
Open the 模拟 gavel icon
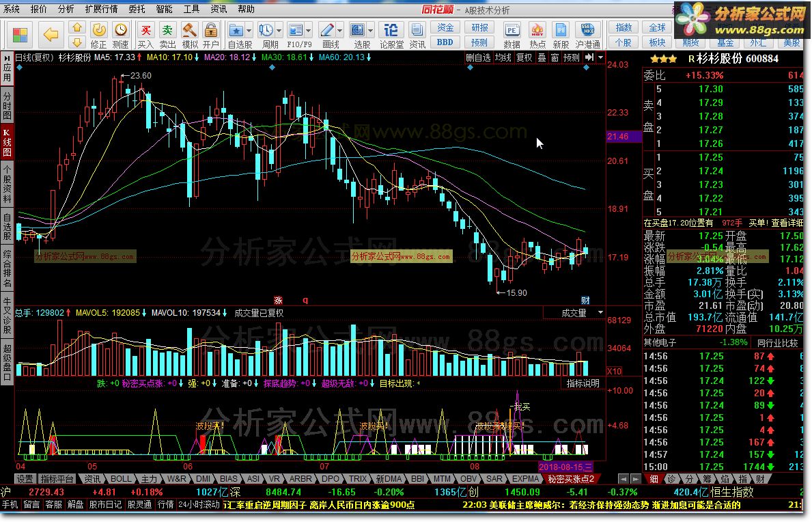tap(190, 30)
